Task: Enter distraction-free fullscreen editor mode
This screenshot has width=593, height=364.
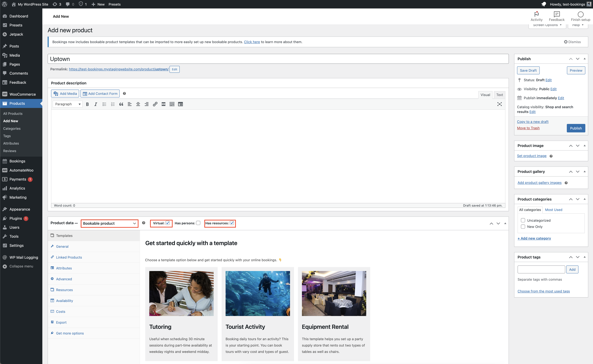Action: click(x=499, y=104)
